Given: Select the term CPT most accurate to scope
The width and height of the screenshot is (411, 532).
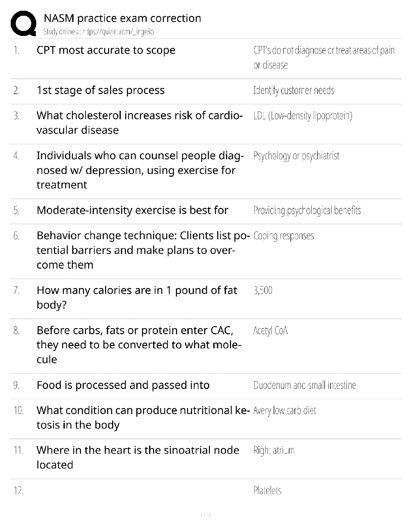Looking at the screenshot, I should point(106,50).
